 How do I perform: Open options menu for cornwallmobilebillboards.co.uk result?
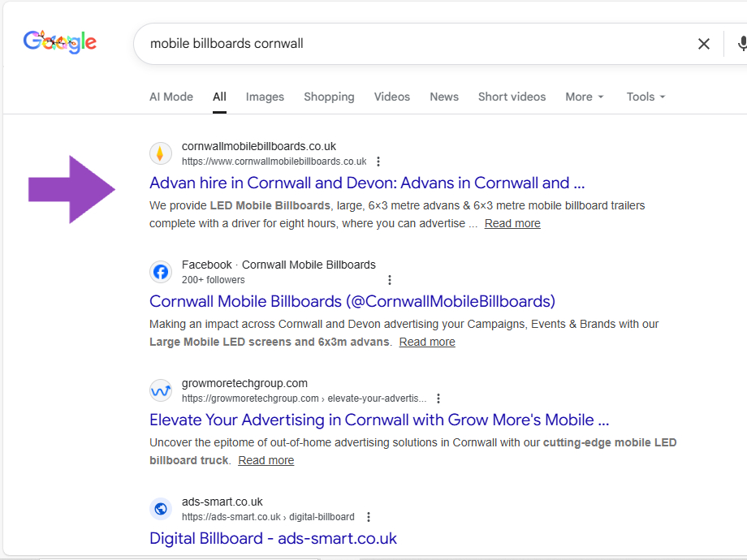pos(378,162)
